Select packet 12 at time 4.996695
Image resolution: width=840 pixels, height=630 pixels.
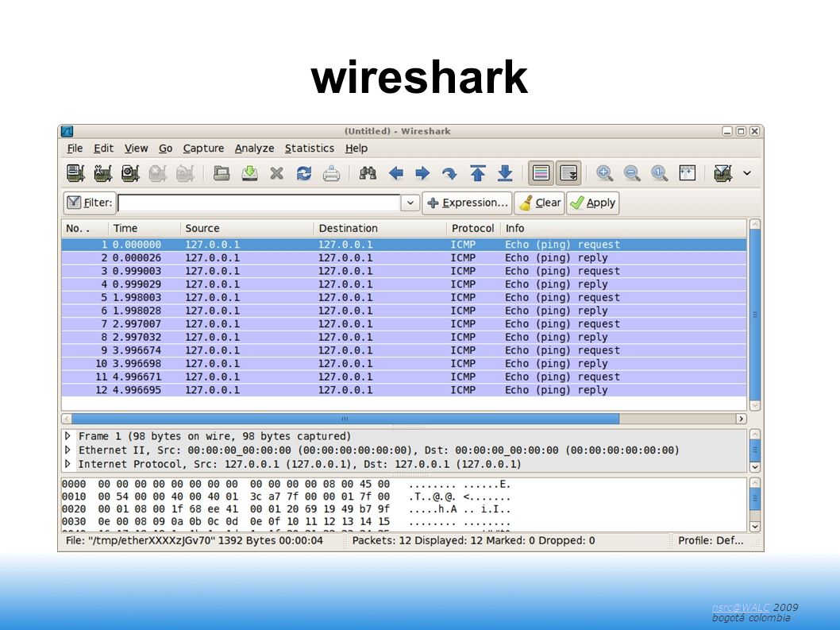click(404, 390)
